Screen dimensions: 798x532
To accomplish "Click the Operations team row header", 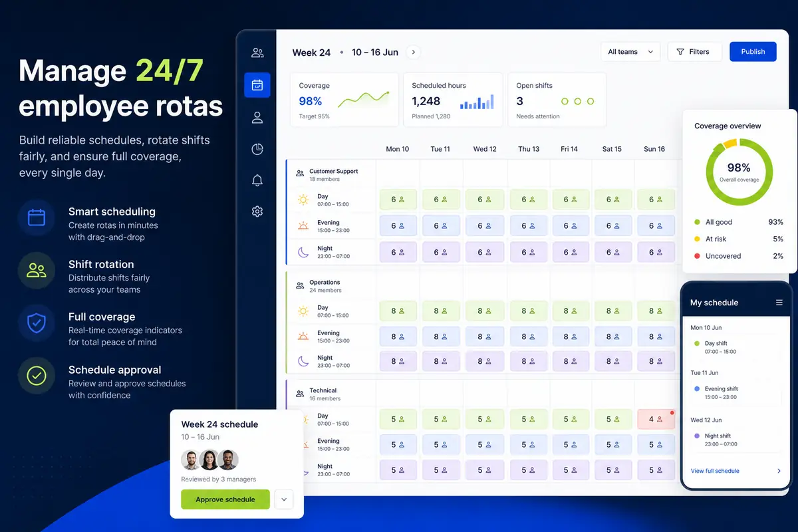I will pos(331,286).
